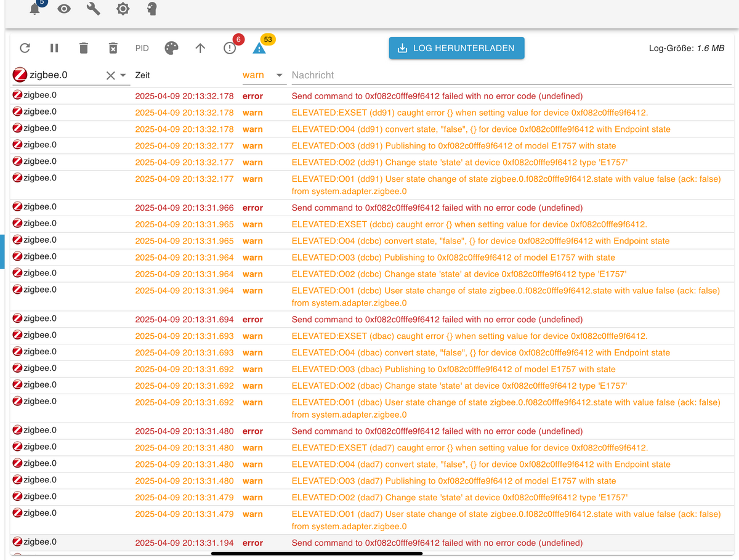
Task: Clear log list with trash icon
Action: pos(84,48)
